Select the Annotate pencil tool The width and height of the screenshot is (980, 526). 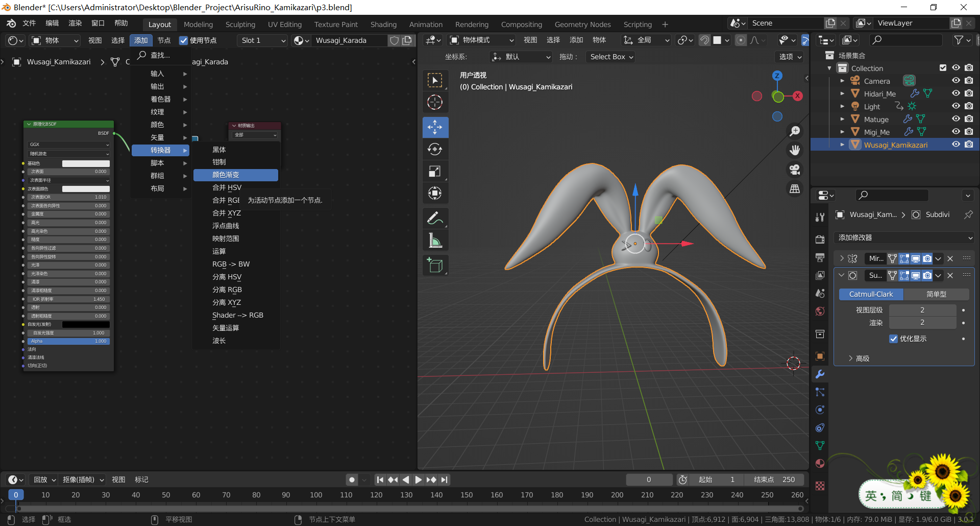coord(435,219)
